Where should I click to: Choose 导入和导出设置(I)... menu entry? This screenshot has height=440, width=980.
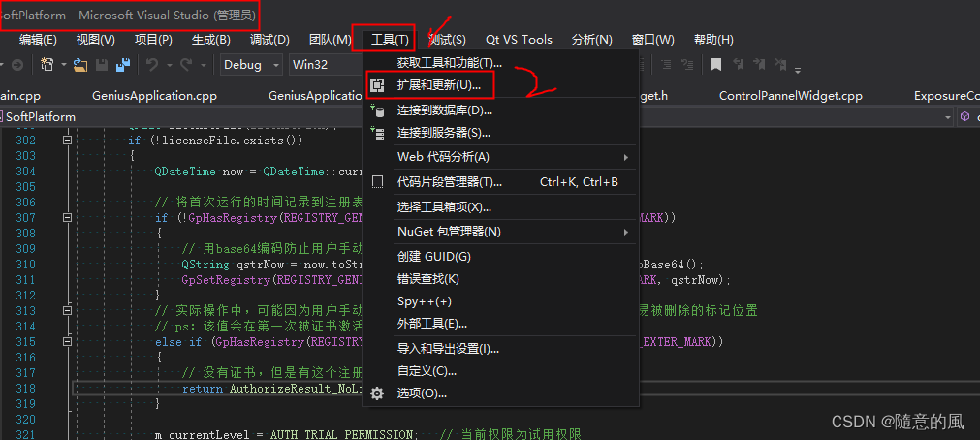tap(500, 348)
